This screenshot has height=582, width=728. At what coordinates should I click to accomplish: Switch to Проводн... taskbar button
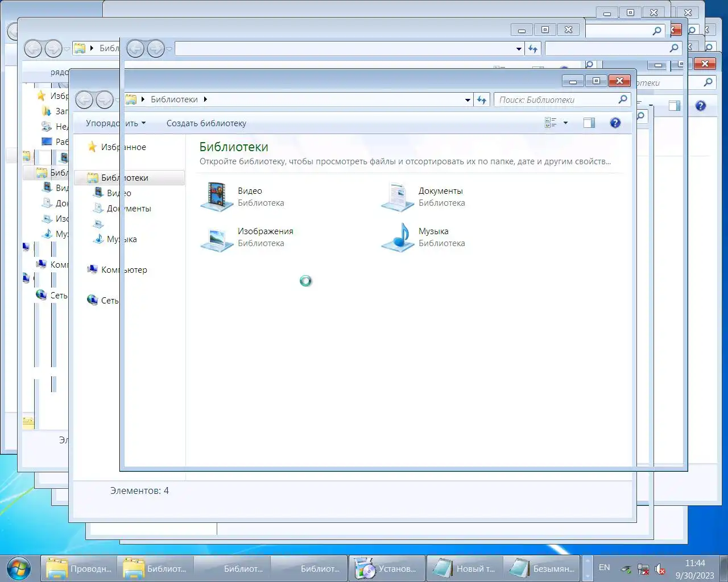point(79,568)
